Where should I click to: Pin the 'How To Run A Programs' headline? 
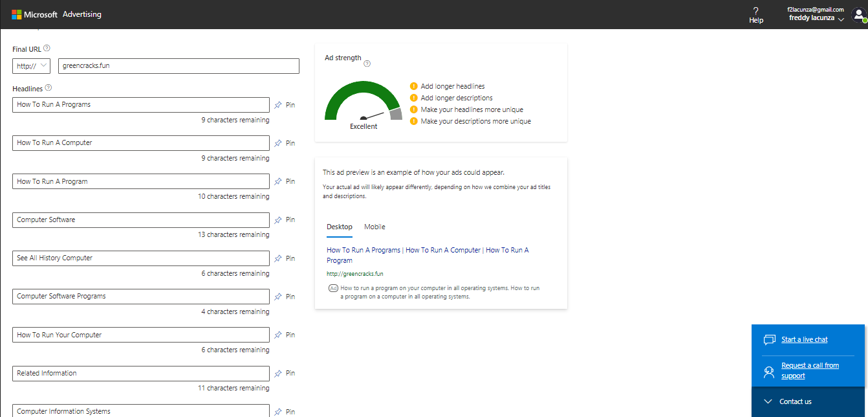point(285,105)
